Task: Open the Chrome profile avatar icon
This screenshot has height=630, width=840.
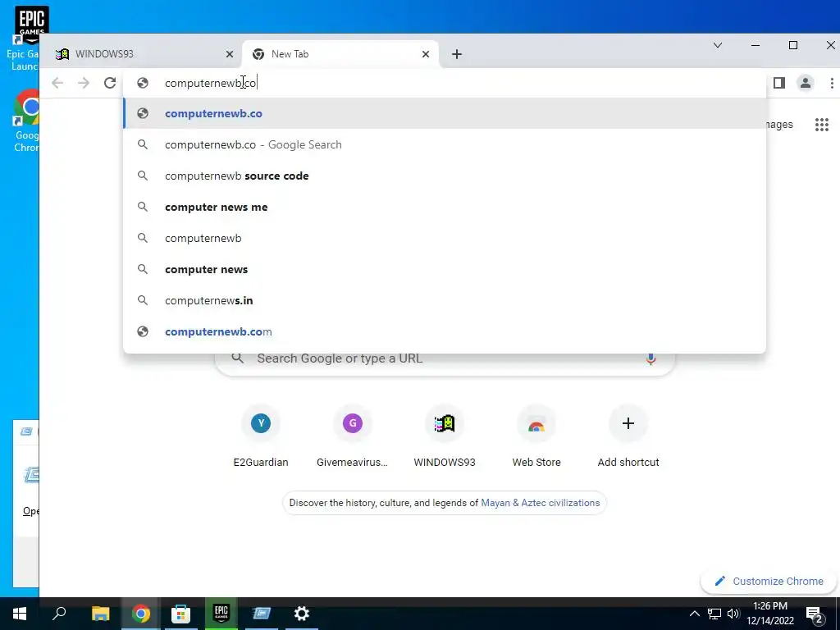Action: point(806,83)
